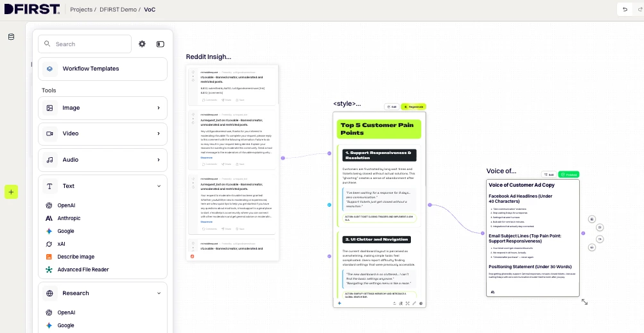
Task: Click the undo arrow button
Action: pos(625,10)
